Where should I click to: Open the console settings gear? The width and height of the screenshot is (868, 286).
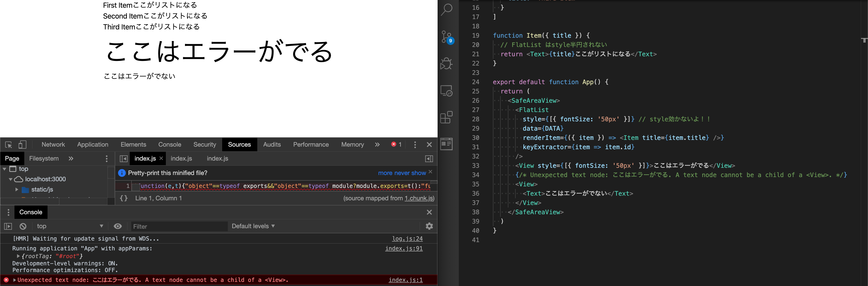click(x=429, y=226)
